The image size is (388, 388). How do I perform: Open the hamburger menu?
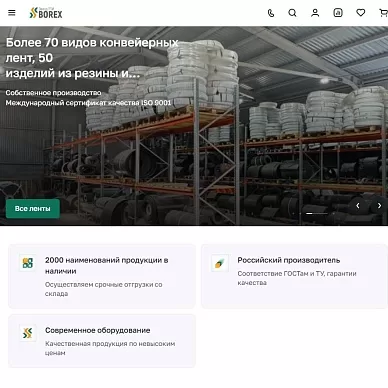pos(12,13)
